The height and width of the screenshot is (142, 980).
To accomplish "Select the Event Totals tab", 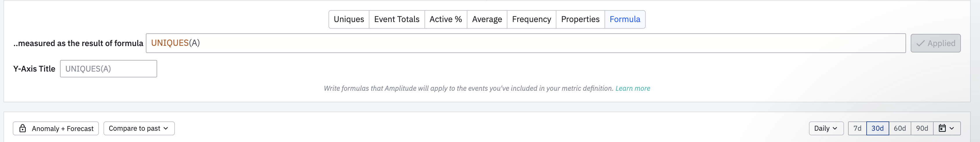I will click(396, 19).
